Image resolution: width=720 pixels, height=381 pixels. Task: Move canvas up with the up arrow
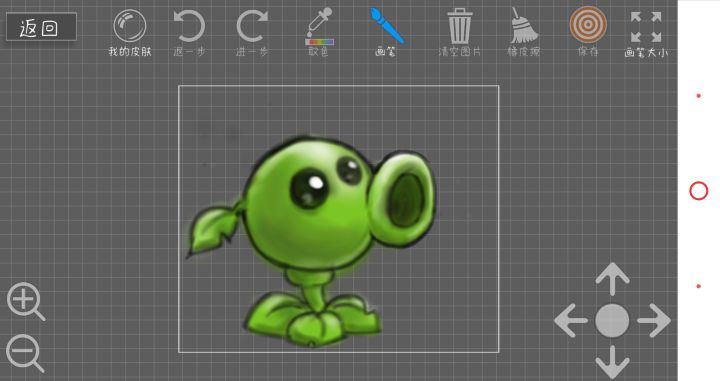pyautogui.click(x=612, y=279)
